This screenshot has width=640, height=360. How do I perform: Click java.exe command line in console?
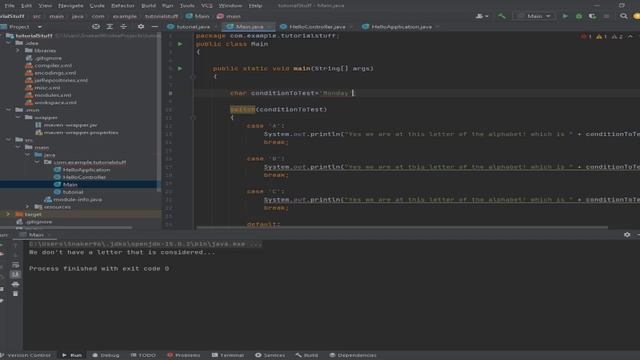(x=145, y=244)
